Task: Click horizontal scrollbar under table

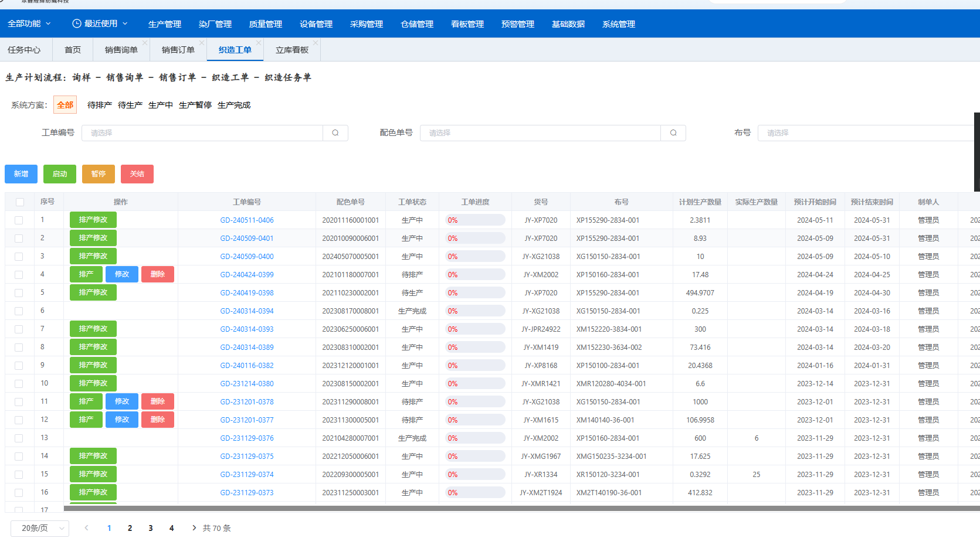Action: pos(521,508)
